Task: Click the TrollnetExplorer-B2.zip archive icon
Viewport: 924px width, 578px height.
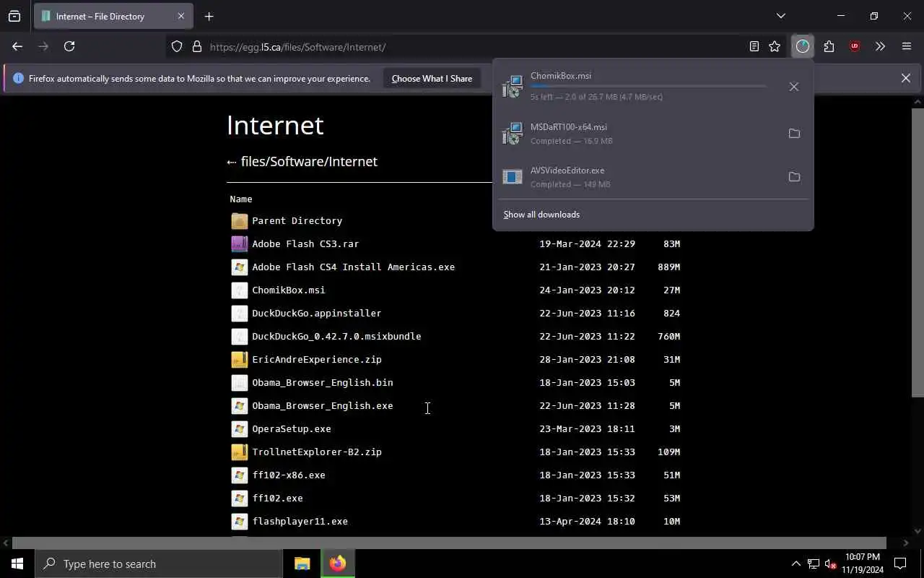Action: [x=240, y=452]
